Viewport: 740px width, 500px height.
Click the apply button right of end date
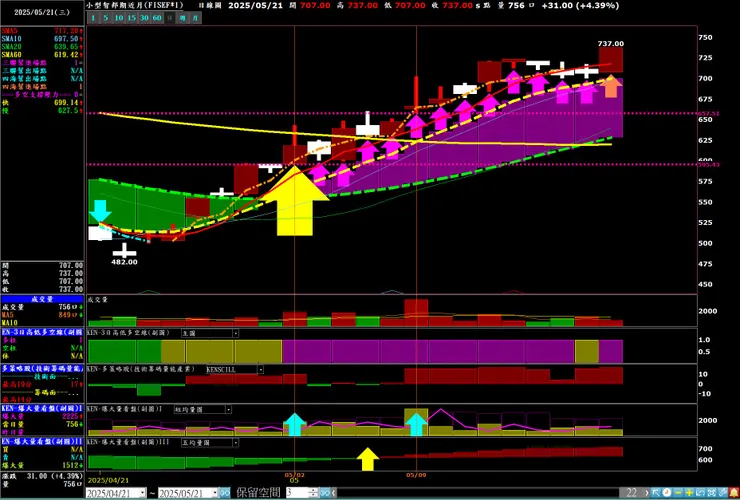coord(225,493)
